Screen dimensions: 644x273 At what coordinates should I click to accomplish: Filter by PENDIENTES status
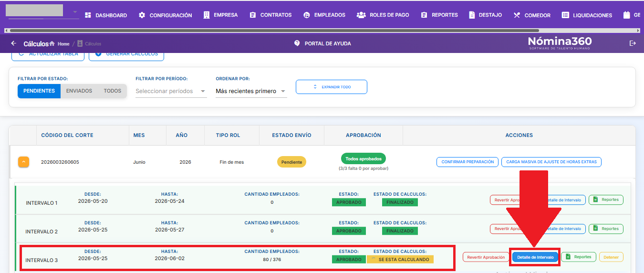[39, 91]
